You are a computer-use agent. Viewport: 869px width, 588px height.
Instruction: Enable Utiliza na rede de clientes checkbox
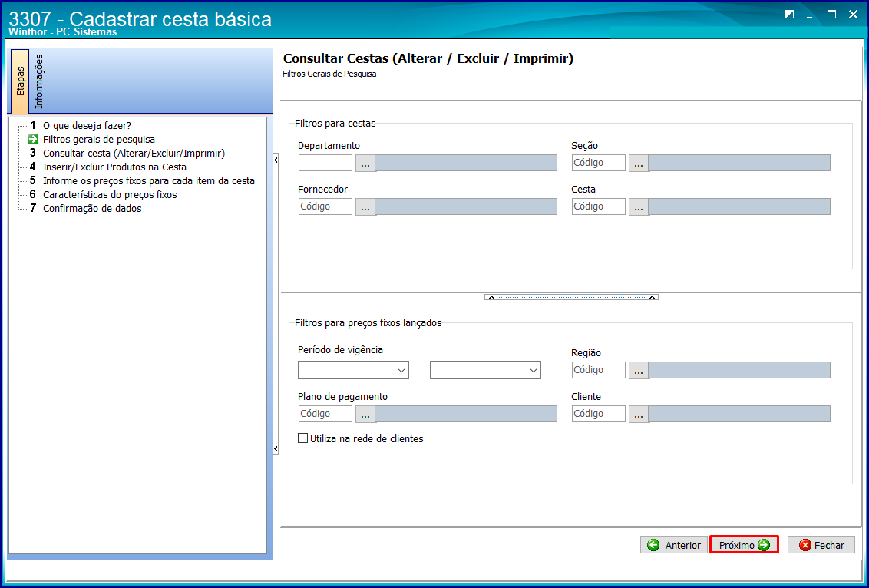(x=302, y=438)
